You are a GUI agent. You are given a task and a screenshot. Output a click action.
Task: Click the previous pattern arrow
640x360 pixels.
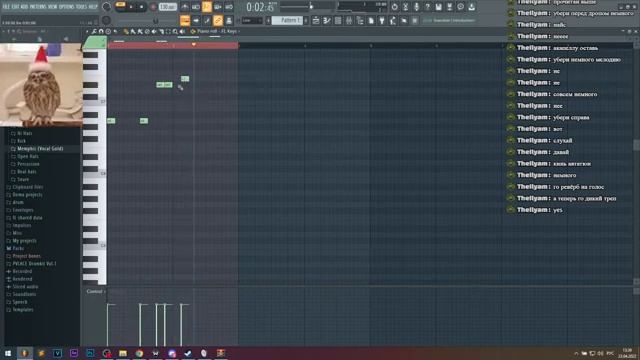(268, 20)
